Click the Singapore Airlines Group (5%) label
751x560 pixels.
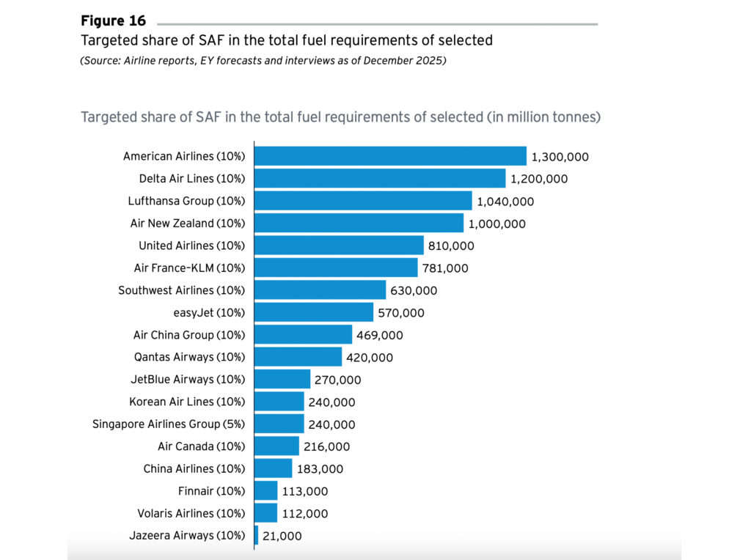(x=169, y=424)
